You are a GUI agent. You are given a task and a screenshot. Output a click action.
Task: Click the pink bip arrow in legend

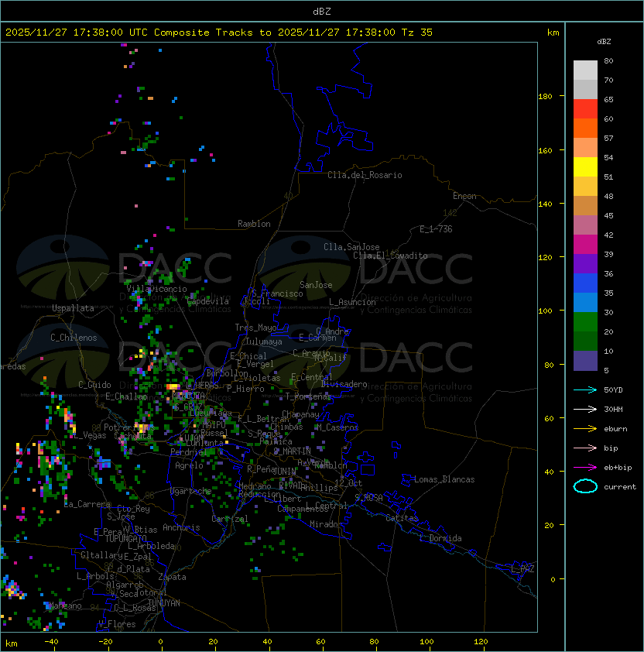pos(585,448)
